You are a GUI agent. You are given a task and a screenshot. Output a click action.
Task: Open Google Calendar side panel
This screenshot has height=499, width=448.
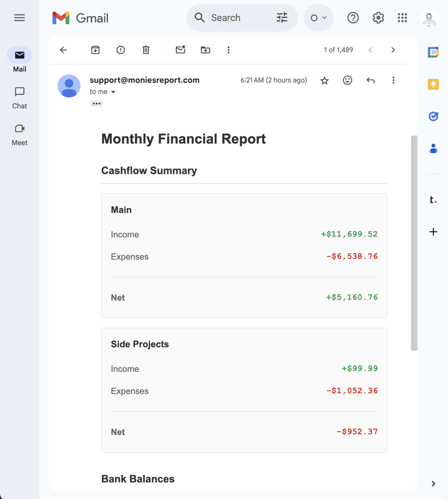[x=433, y=52]
